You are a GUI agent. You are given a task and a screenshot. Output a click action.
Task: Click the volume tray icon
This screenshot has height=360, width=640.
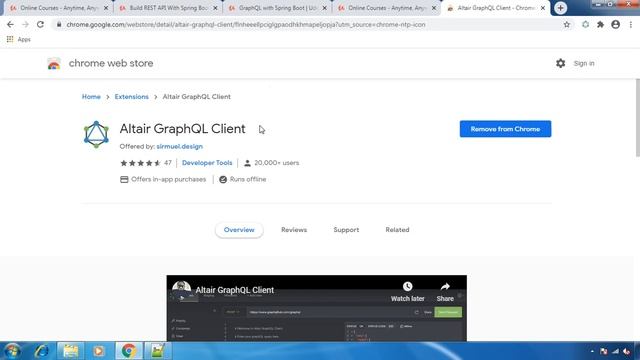point(627,351)
